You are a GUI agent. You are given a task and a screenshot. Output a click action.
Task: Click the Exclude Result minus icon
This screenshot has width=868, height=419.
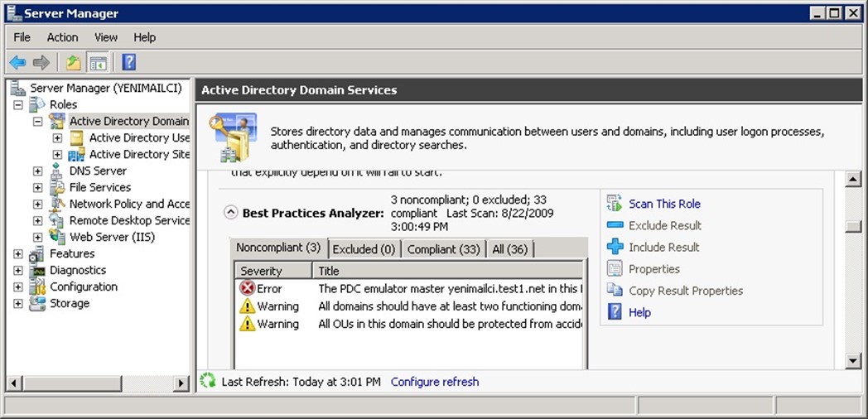pyautogui.click(x=615, y=225)
